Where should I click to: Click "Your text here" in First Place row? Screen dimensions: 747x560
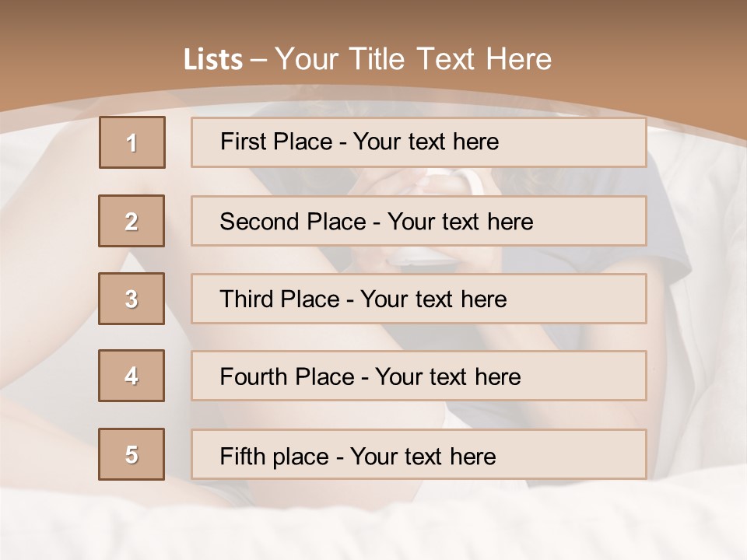tap(426, 142)
